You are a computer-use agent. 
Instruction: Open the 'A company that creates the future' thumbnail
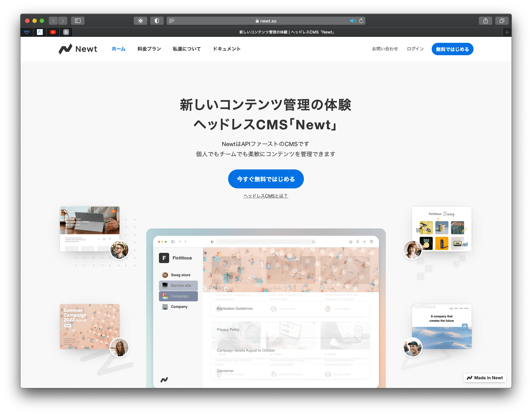[442, 326]
